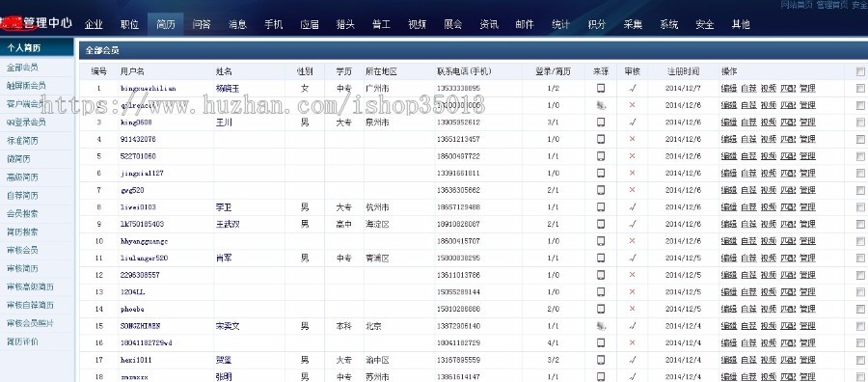Click the red X audit icon for jingxia1127
This screenshot has width=868, height=382.
tap(632, 173)
